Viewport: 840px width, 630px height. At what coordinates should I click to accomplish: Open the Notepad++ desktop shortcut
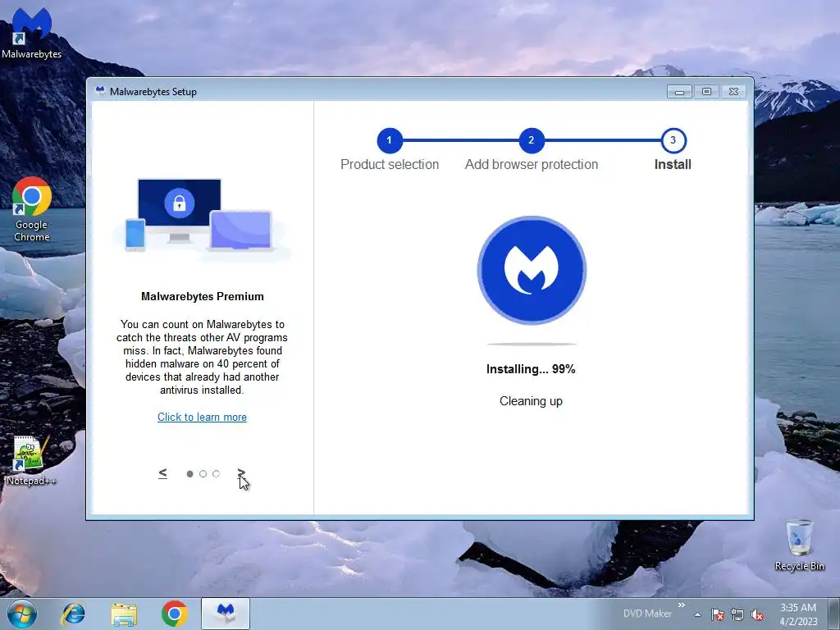pyautogui.click(x=31, y=461)
